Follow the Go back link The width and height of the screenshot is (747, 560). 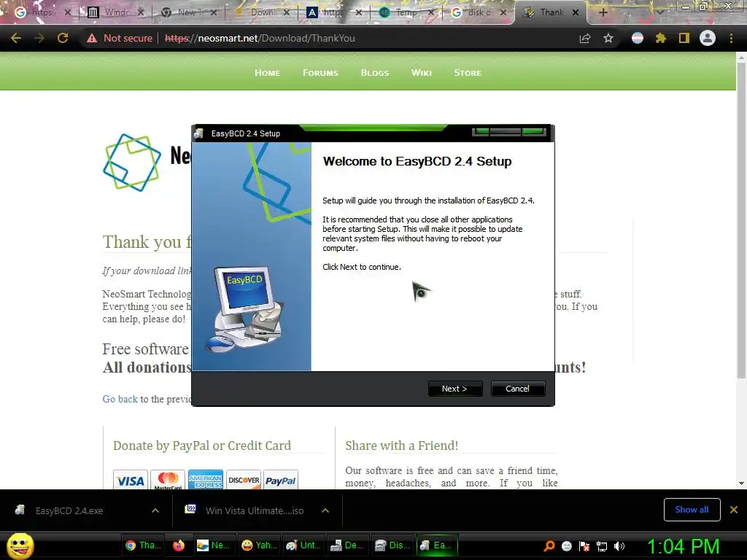click(x=120, y=399)
